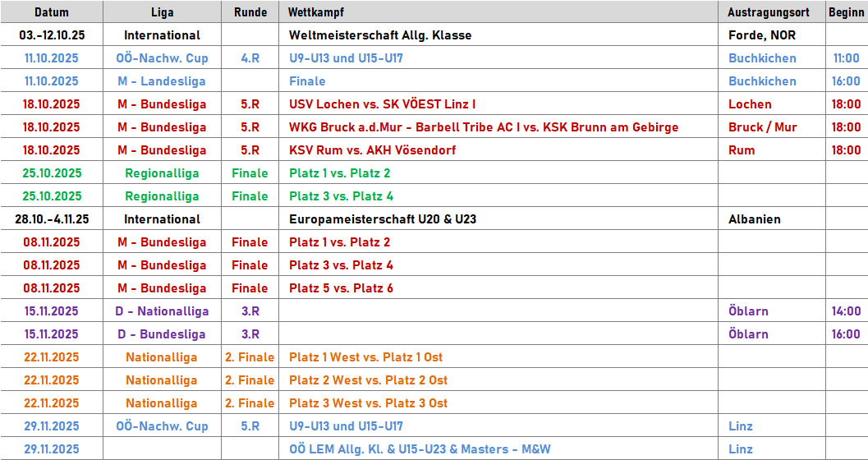Click the M - Landesliga Finale entry
Image resolution: width=868 pixels, height=460 pixels.
click(x=307, y=81)
